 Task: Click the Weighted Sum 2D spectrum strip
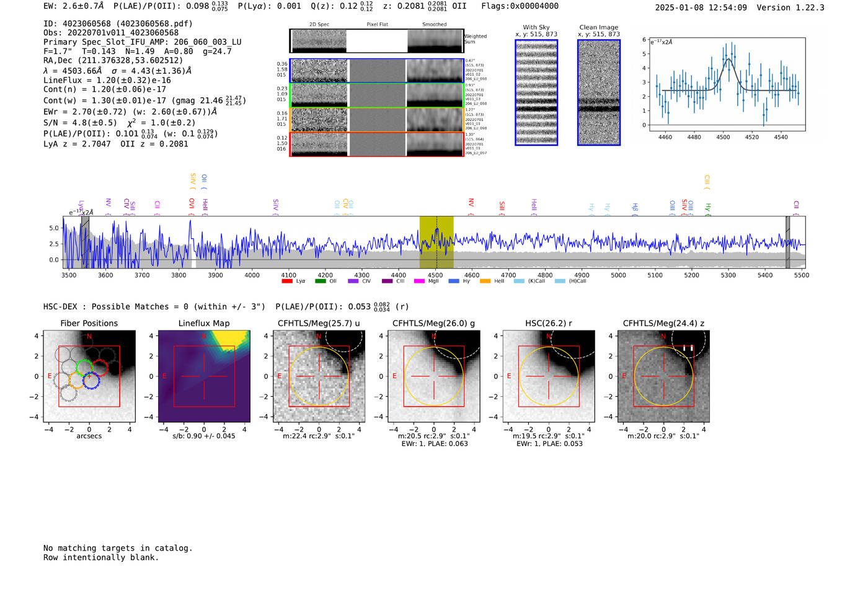pos(376,41)
